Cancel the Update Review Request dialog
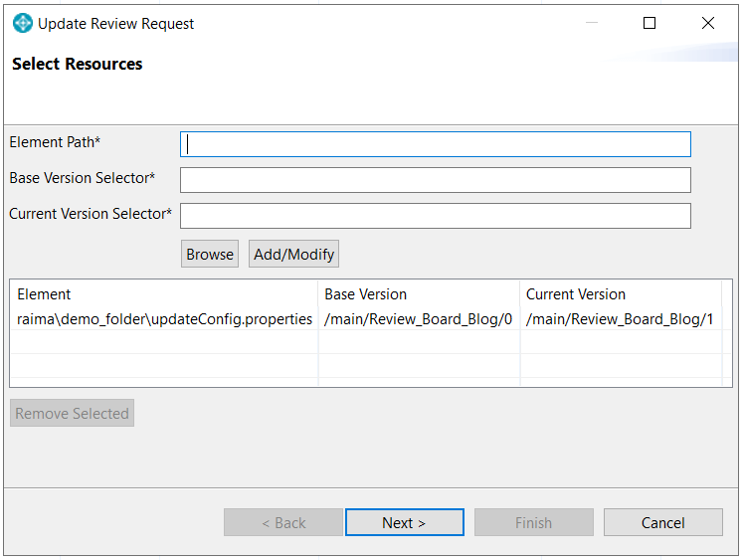 pyautogui.click(x=663, y=522)
